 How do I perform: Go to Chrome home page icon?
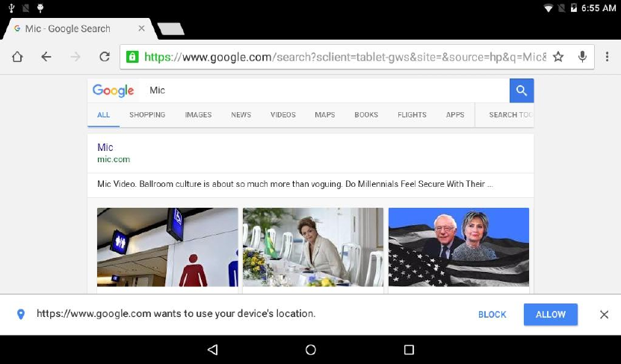pos(17,57)
